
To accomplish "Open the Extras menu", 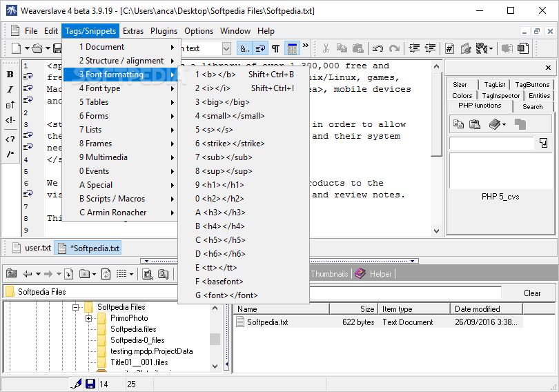I will point(133,31).
